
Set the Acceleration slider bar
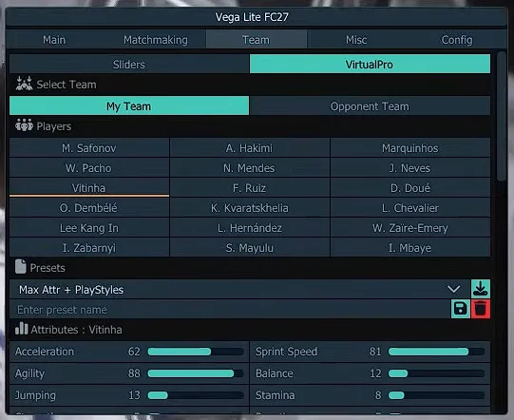pyautogui.click(x=196, y=352)
